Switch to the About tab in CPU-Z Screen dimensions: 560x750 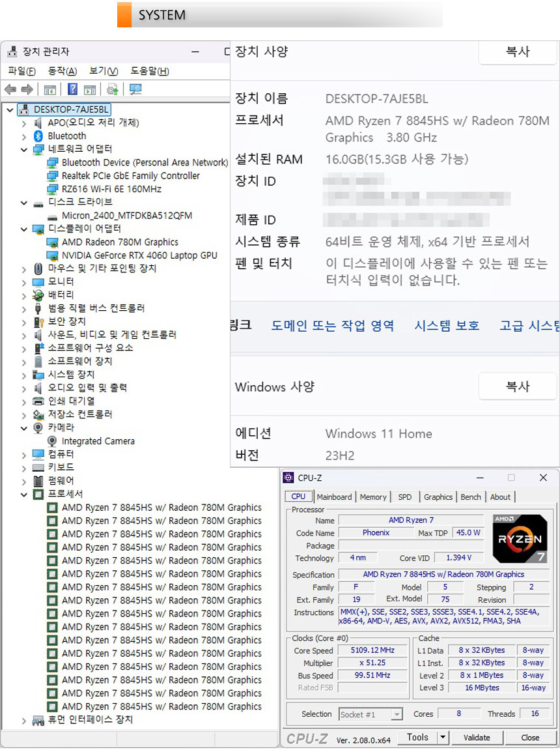coord(500,497)
